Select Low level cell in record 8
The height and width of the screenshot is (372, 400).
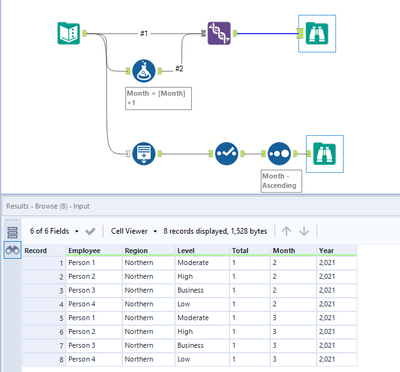tap(202, 359)
